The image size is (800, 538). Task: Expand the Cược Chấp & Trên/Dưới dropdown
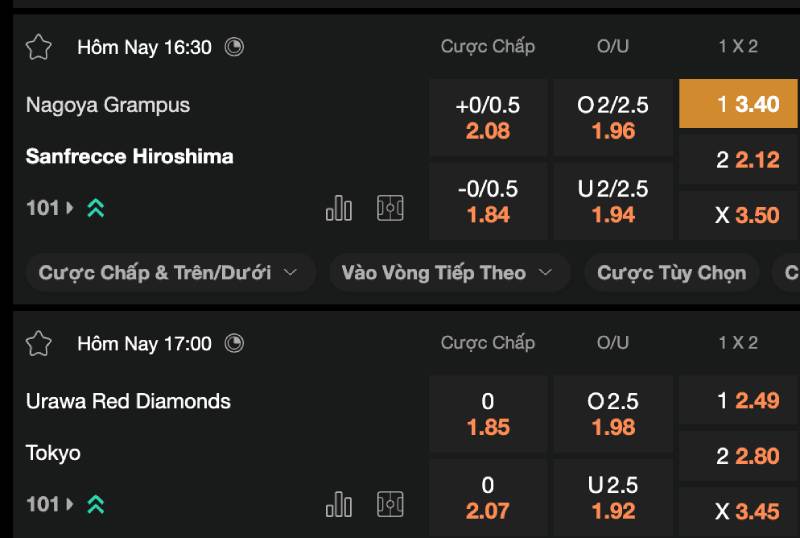pyautogui.click(x=167, y=273)
